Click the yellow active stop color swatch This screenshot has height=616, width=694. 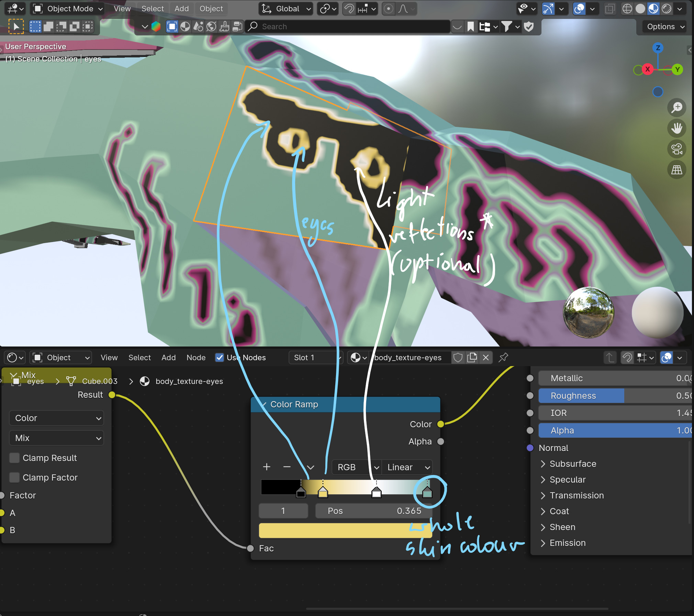click(345, 530)
